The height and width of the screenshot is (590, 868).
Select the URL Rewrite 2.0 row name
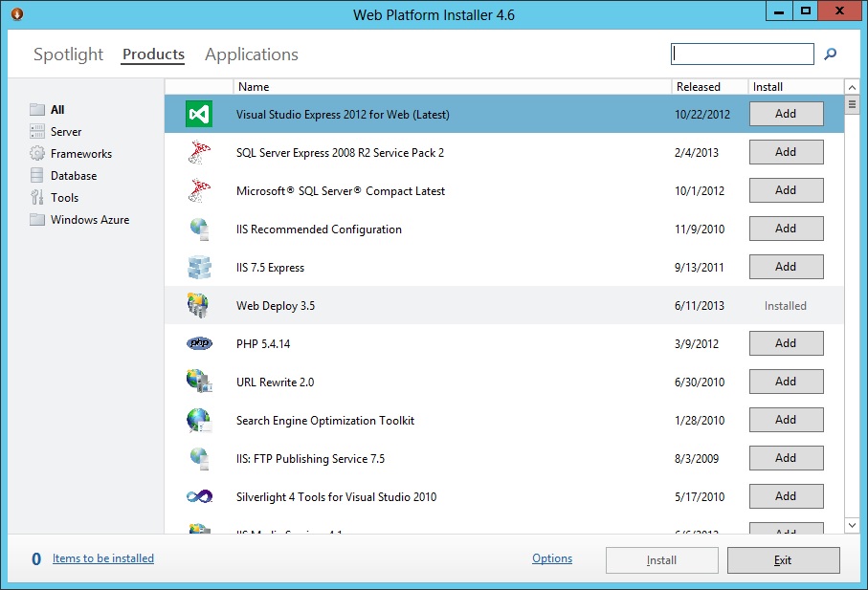tap(275, 382)
